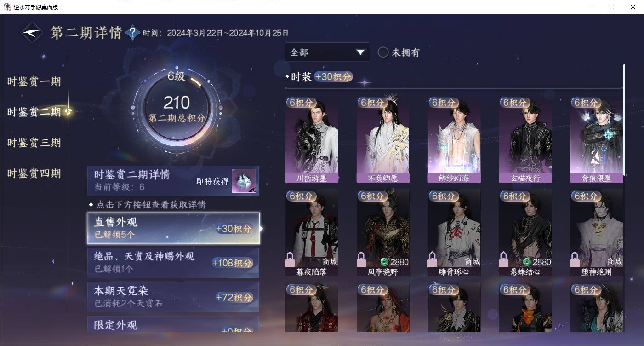Screen dimensions: 644x346
Task: Open the question mark help icon
Action: tap(132, 32)
